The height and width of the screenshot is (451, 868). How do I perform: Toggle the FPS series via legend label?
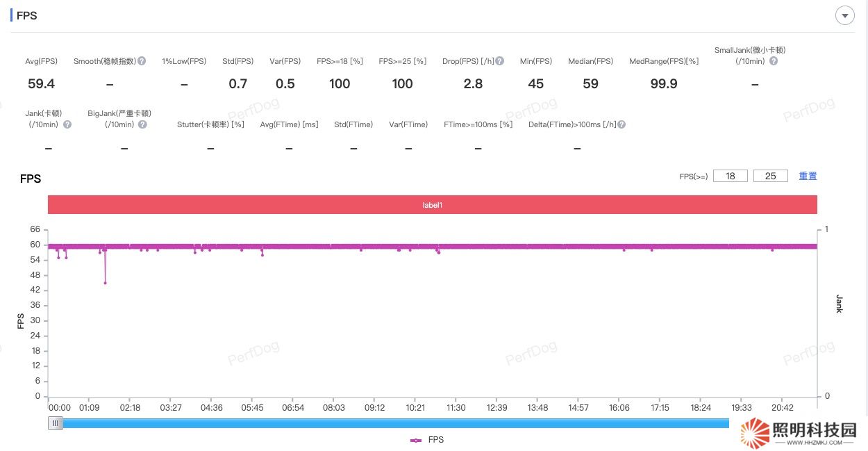click(x=436, y=440)
